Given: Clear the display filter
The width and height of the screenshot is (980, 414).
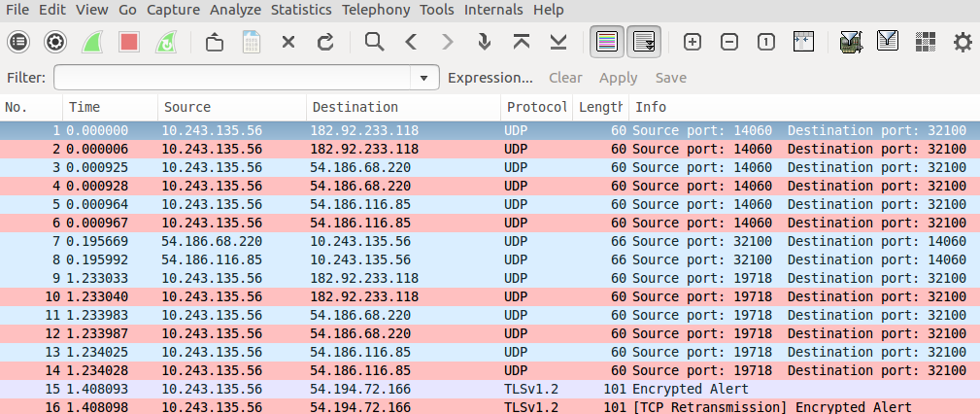Looking at the screenshot, I should (x=565, y=78).
